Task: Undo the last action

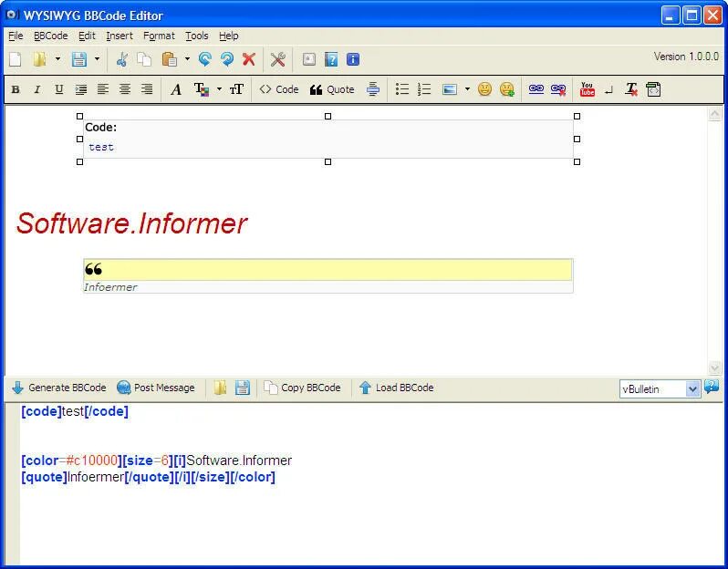Action: click(204, 59)
